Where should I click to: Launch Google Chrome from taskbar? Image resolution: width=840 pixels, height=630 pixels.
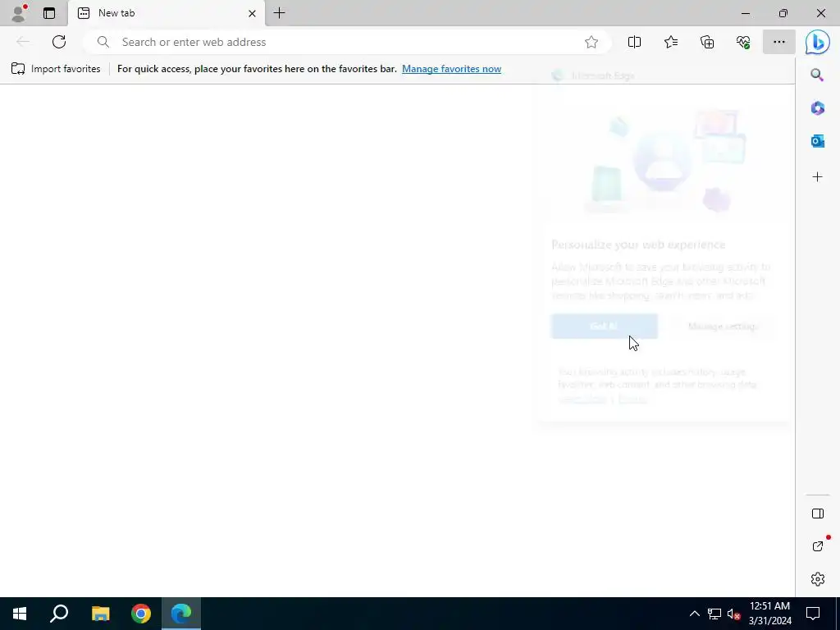[x=141, y=614]
